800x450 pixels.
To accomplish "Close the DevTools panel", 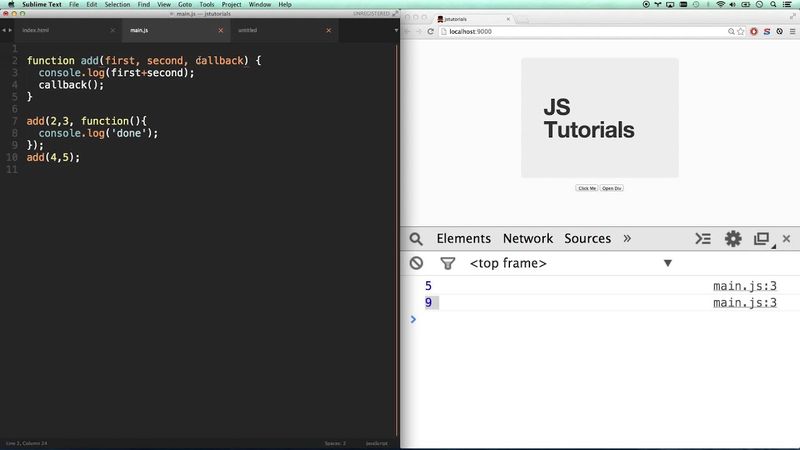I will 786,239.
